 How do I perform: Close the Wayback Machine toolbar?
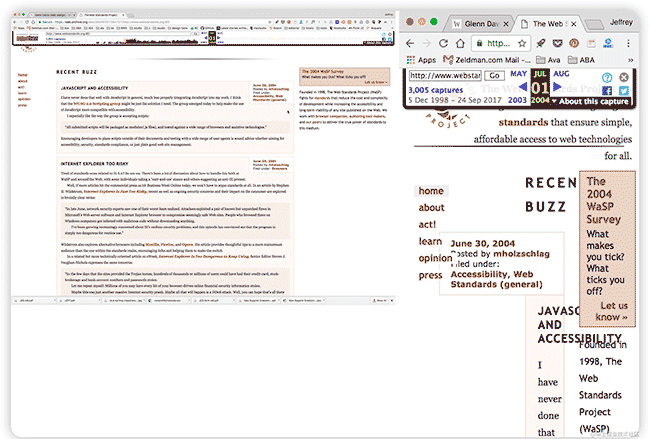tap(622, 77)
